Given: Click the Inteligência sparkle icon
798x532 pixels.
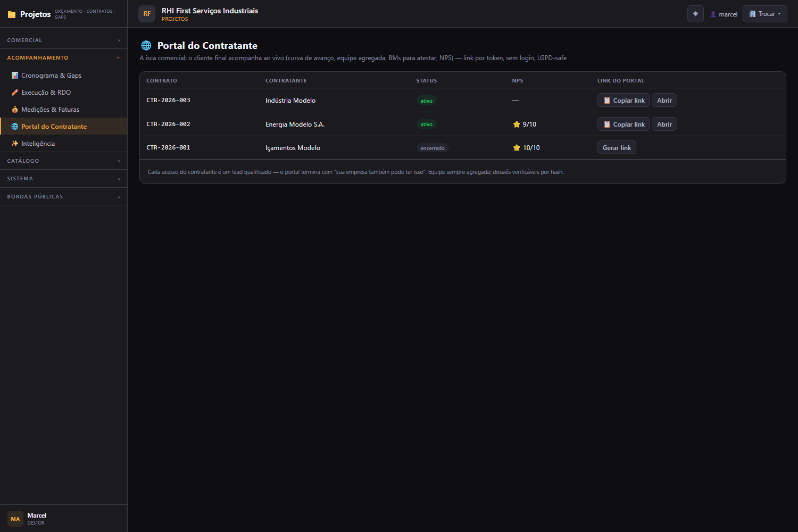Looking at the screenshot, I should (15, 144).
